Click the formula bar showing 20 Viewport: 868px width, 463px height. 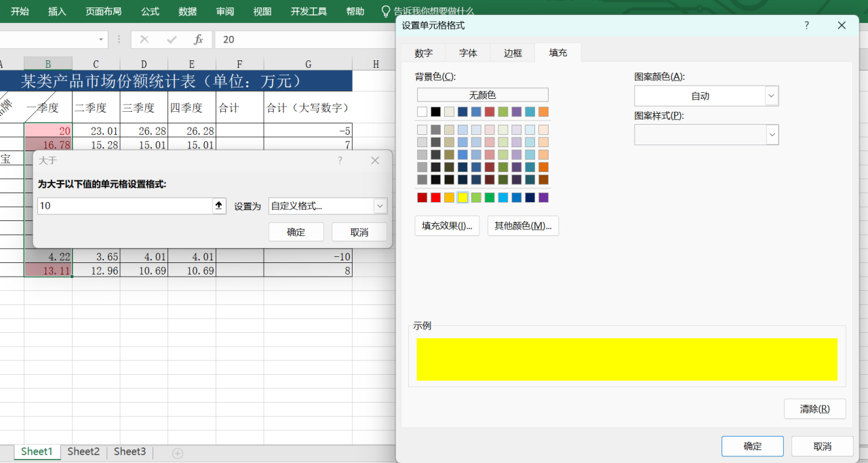click(304, 39)
